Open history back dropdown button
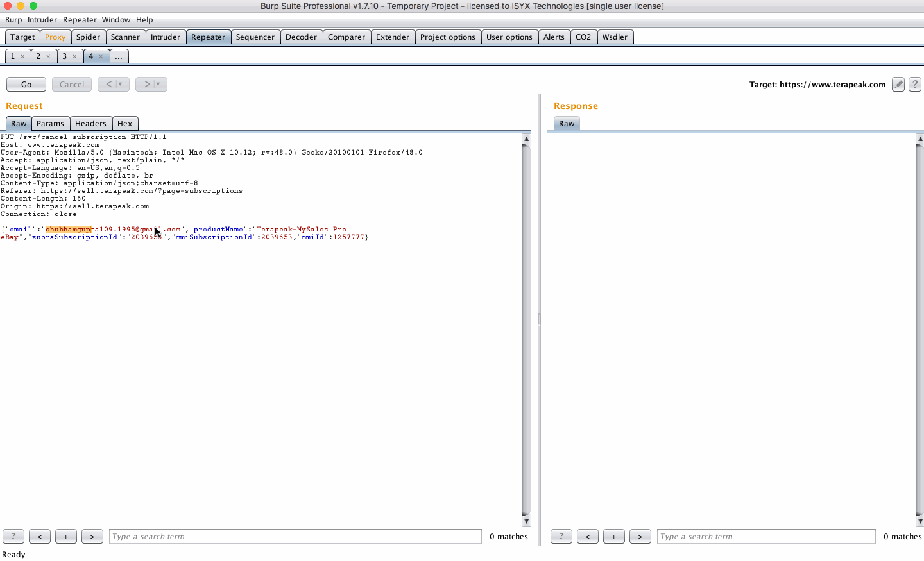This screenshot has height=561, width=924. [x=114, y=84]
